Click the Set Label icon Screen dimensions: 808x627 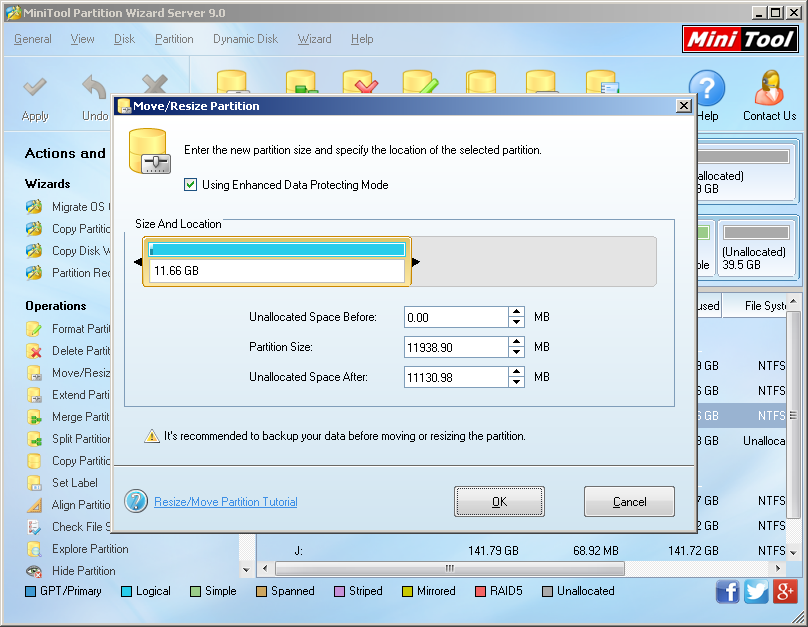pos(34,483)
